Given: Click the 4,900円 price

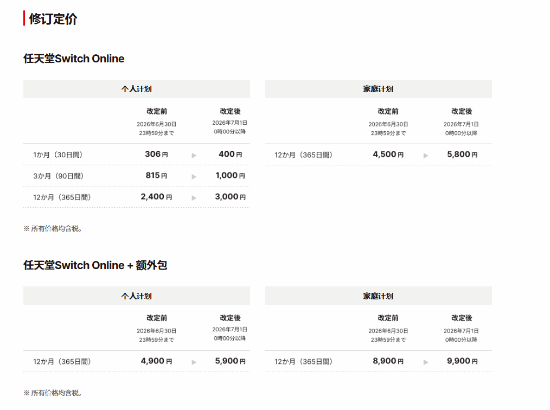Looking at the screenshot, I should click(x=156, y=361).
